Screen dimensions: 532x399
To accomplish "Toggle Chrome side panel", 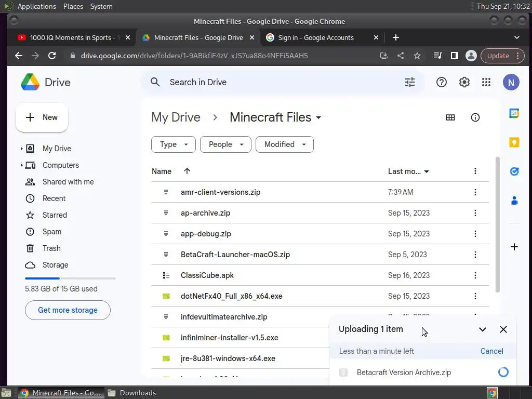I will [454, 56].
